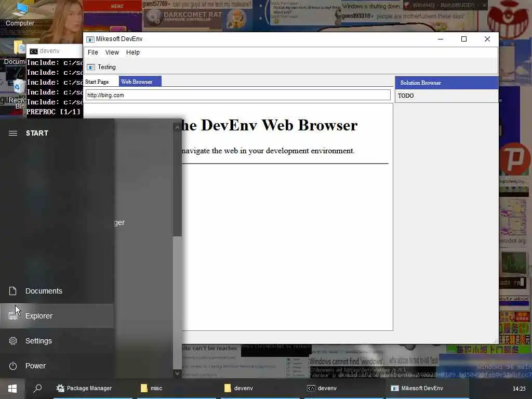Click the TODO text in Solution Browser
532x399 pixels.
coord(406,96)
